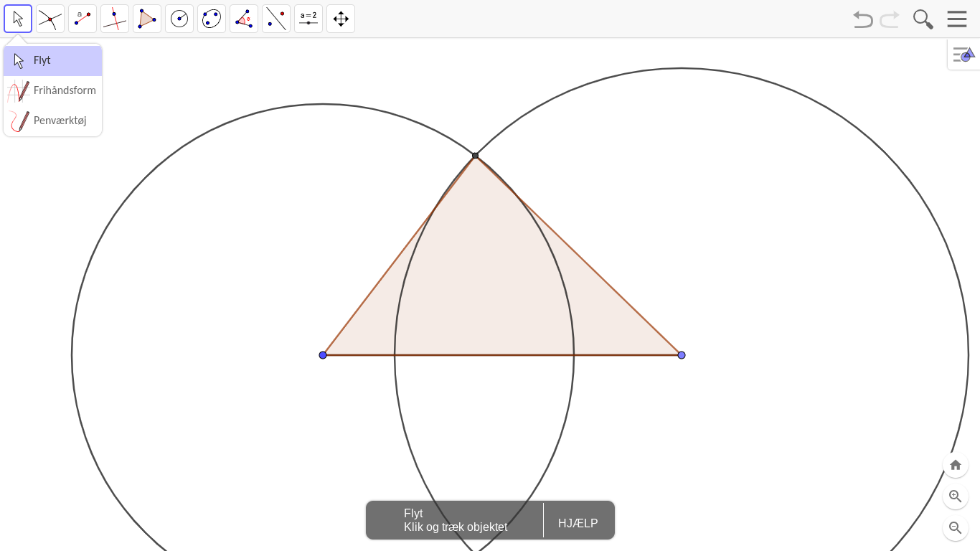Select the Ellipse/Conic tool icon
Screen dimensions: 980x551
(212, 19)
